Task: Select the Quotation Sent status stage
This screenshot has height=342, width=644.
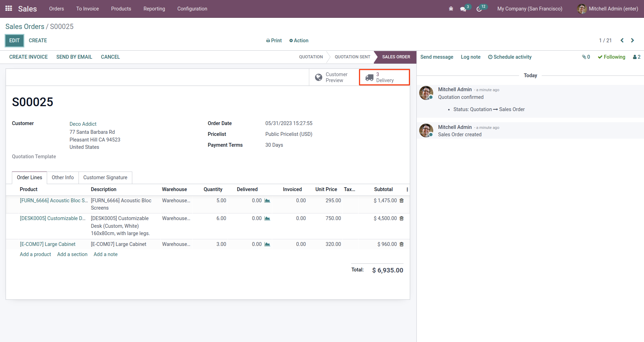Action: pyautogui.click(x=352, y=57)
